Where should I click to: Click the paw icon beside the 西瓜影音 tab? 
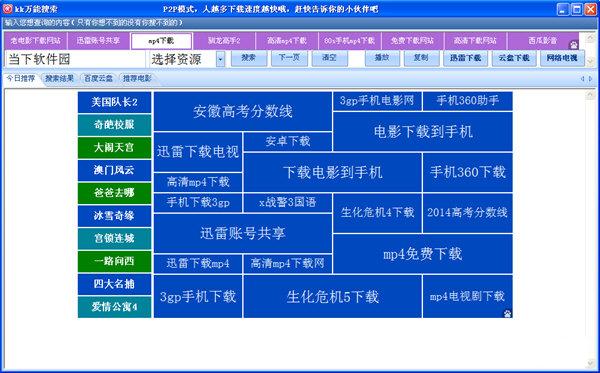[x=574, y=45]
